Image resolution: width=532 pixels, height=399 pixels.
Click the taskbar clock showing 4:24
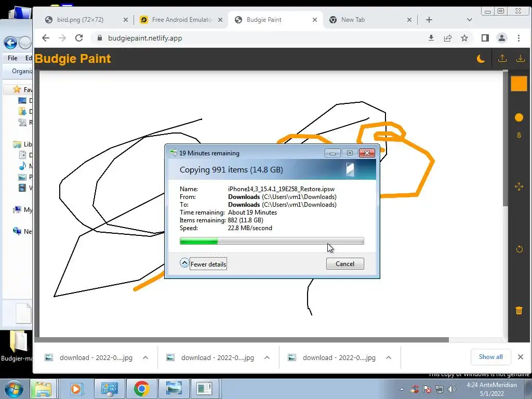pyautogui.click(x=491, y=389)
